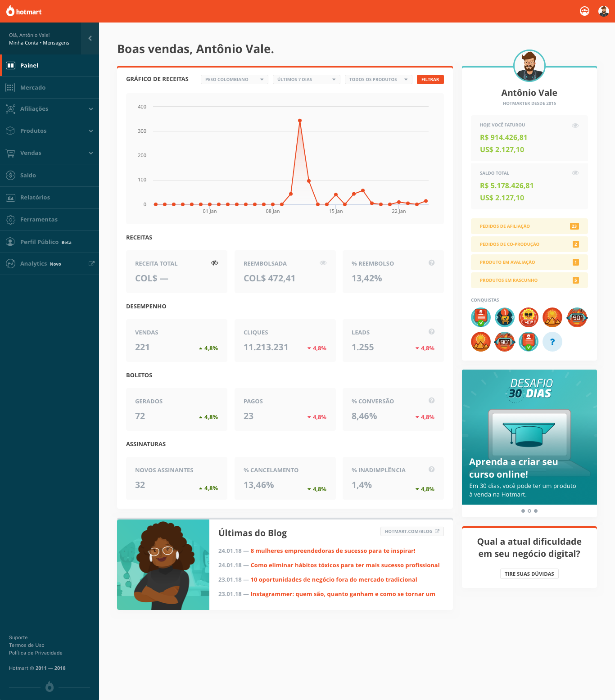Select the second carousel dot under banner
This screenshot has height=700, width=615.
[x=529, y=510]
